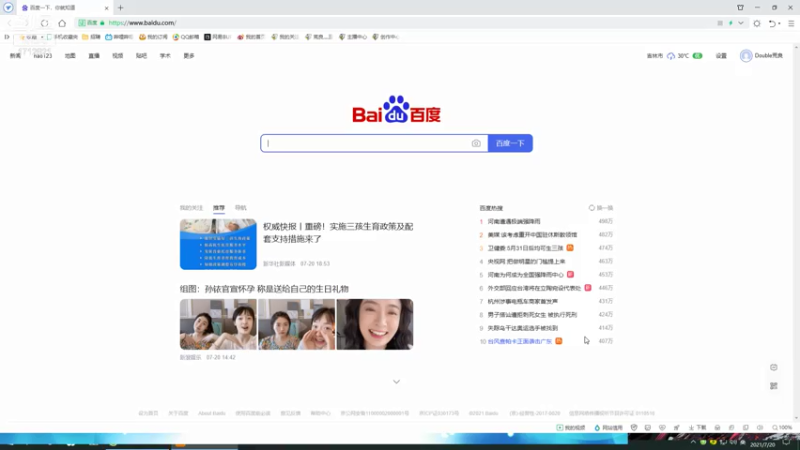The width and height of the screenshot is (800, 450).
Task: Open image search via camera icon
Action: (x=476, y=143)
